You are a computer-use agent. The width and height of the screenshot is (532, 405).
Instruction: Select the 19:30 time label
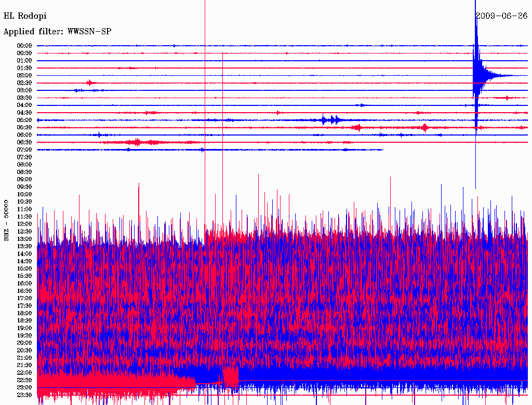[24, 335]
